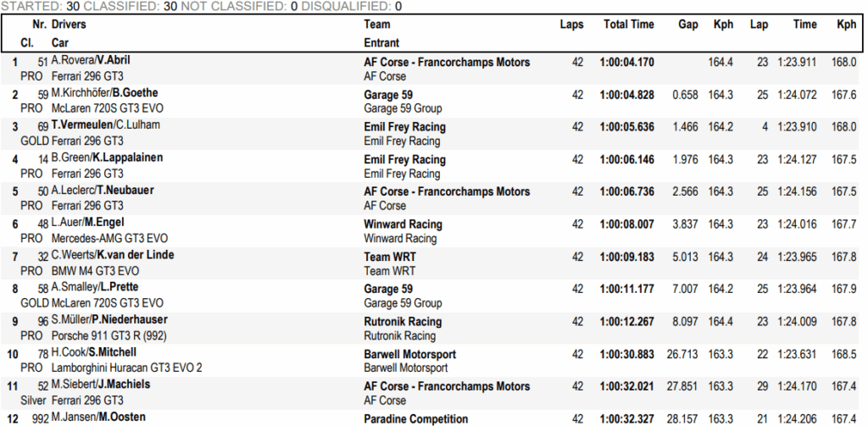Select Lamborghini Huracan GT3 EVO 2 text
The width and height of the screenshot is (868, 426).
click(127, 368)
